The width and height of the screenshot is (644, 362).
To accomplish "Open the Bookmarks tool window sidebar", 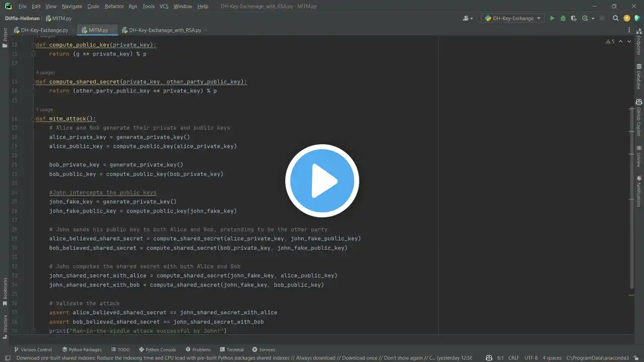I will (x=5, y=291).
